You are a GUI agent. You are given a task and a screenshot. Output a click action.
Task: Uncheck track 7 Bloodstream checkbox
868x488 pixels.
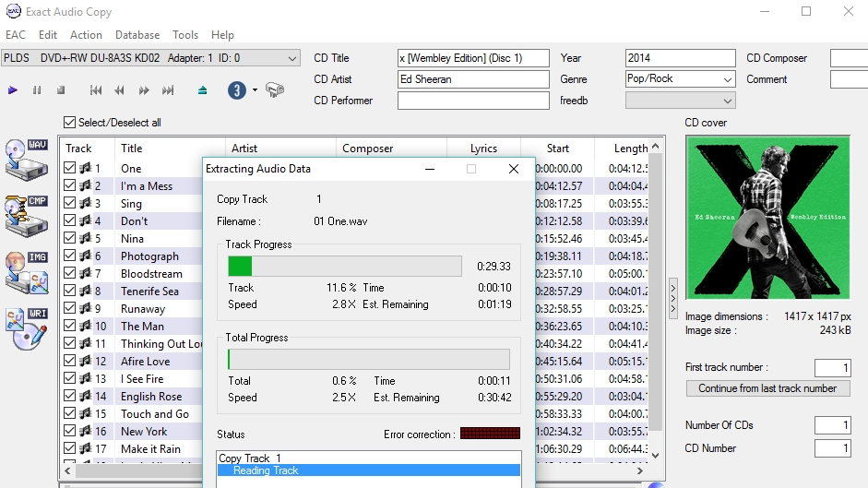[x=69, y=273]
